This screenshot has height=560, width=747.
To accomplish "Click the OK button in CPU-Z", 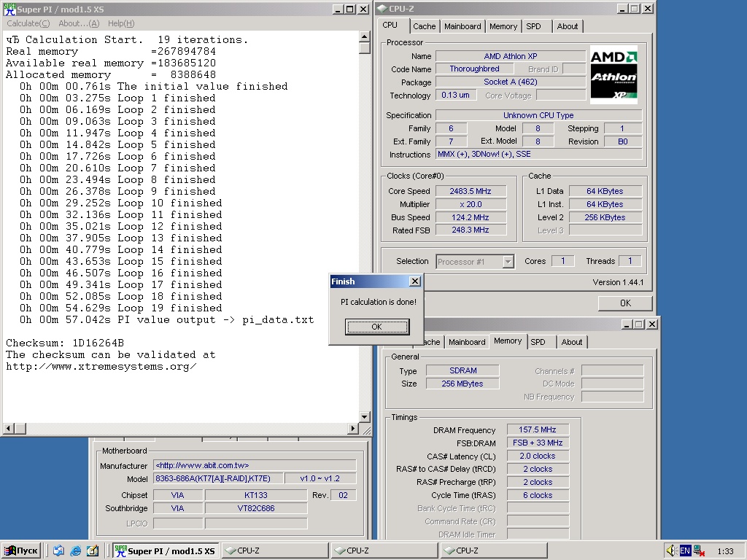I will click(625, 303).
